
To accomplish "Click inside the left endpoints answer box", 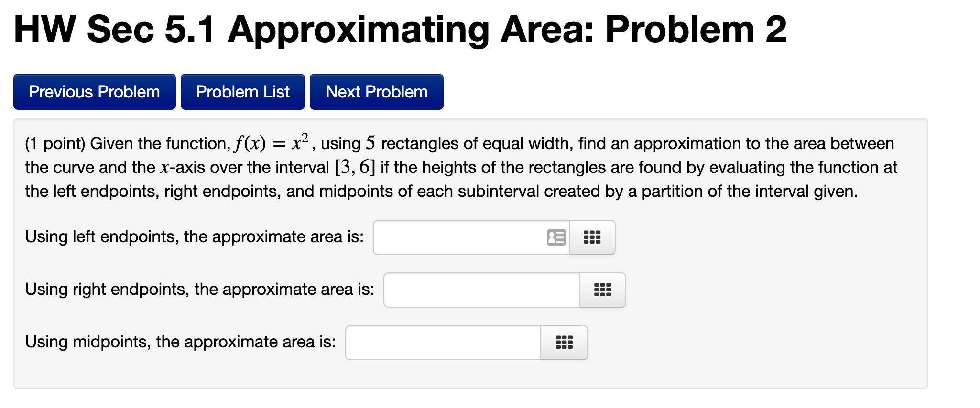I will (459, 237).
